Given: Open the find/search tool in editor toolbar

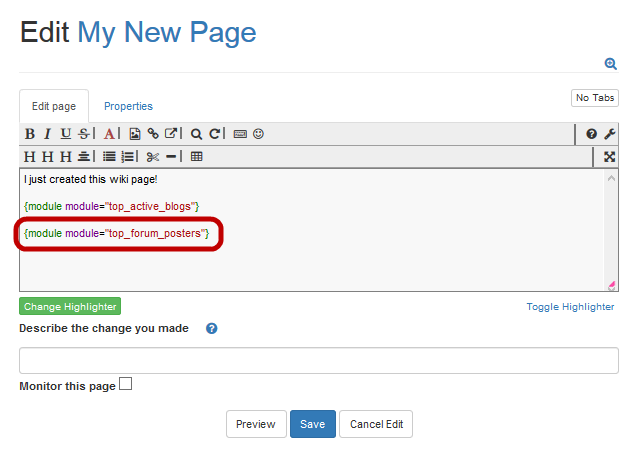Looking at the screenshot, I should tap(197, 134).
